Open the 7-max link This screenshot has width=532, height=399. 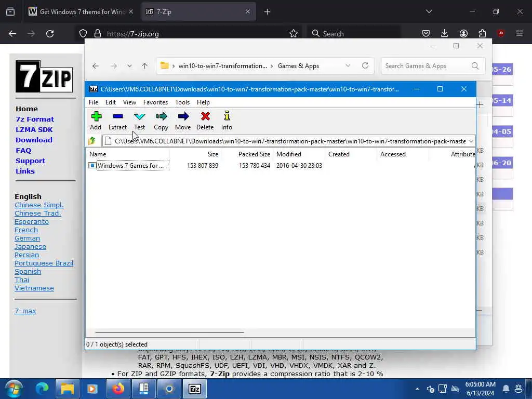tap(25, 311)
